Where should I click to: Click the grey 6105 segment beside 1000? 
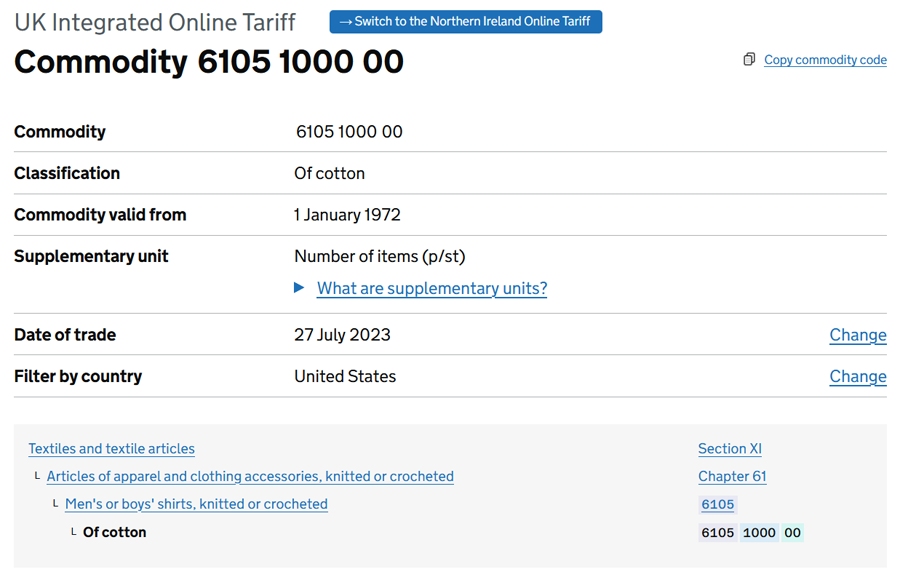pos(718,533)
